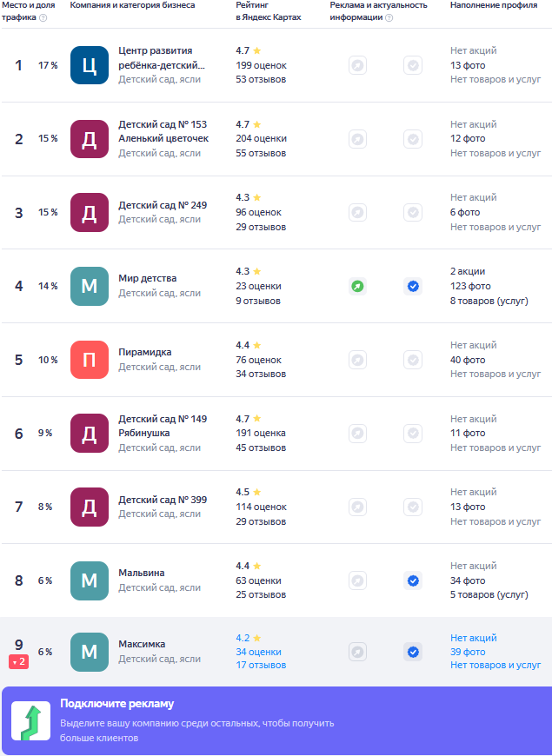Image resolution: width=552 pixels, height=756 pixels.
Task: Click the help icon beside 'информации' header
Action: tap(389, 18)
